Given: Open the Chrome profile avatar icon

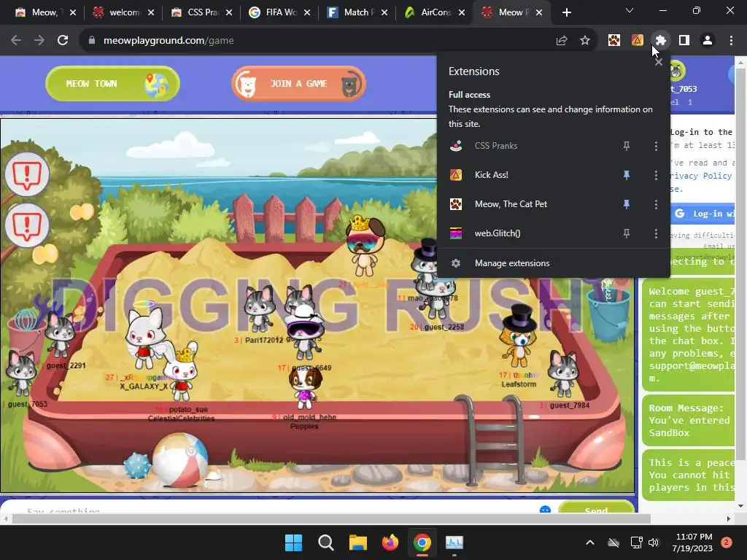Looking at the screenshot, I should coord(708,41).
